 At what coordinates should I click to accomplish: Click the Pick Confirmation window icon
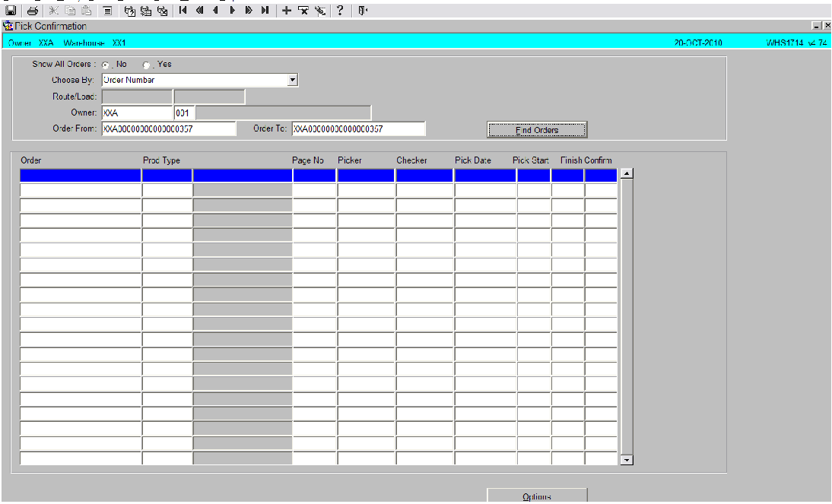(8, 25)
